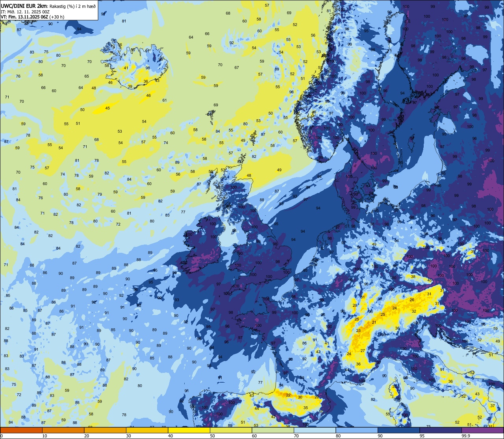The image size is (504, 439).
Task: Select the bright yellow 40–50 legend swatch
Action: pos(189,430)
